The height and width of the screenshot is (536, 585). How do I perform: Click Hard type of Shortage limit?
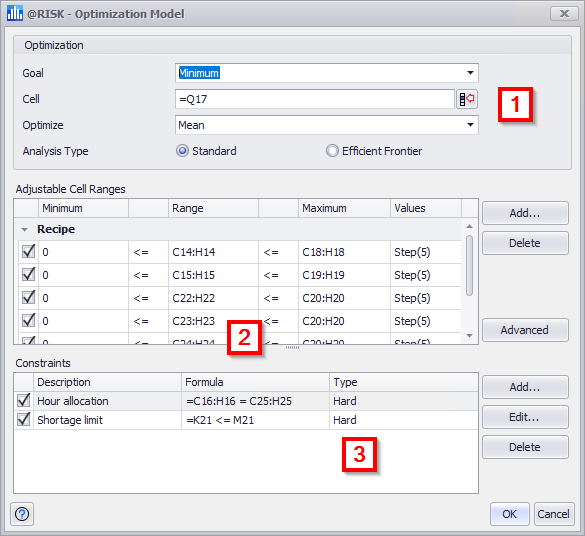point(404,420)
